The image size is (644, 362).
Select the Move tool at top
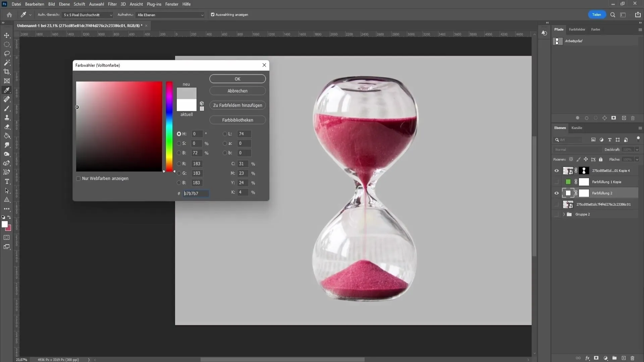point(7,35)
